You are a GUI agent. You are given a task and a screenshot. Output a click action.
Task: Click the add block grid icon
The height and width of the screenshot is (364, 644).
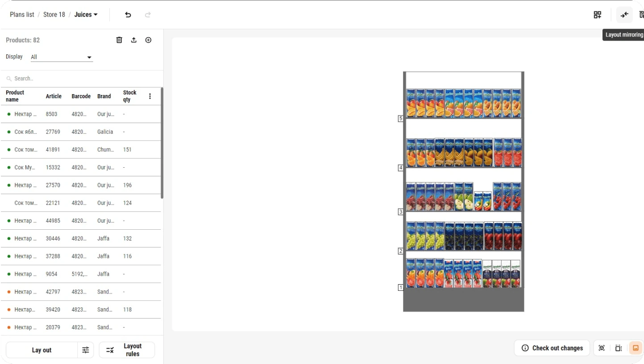coord(598,15)
